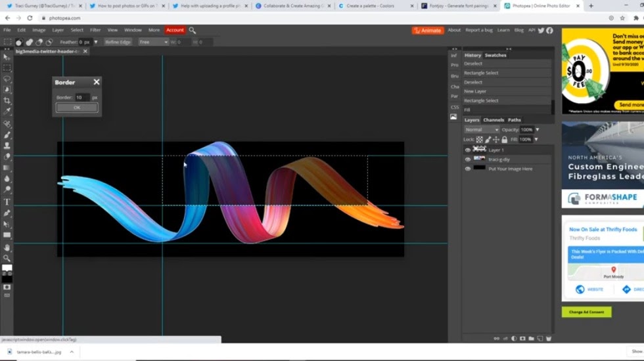The image size is (644, 361).
Task: Expand downloads item chevron for tamara-bellis jpg
Action: click(x=72, y=352)
